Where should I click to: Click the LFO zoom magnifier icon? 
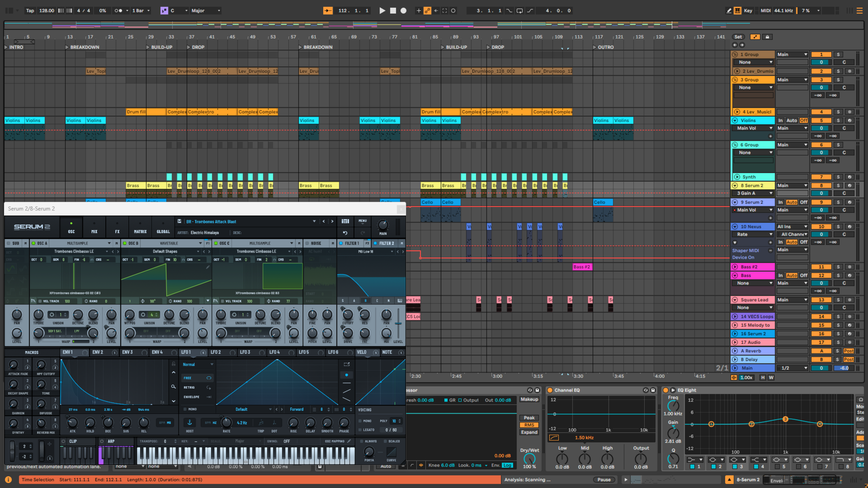tap(173, 387)
